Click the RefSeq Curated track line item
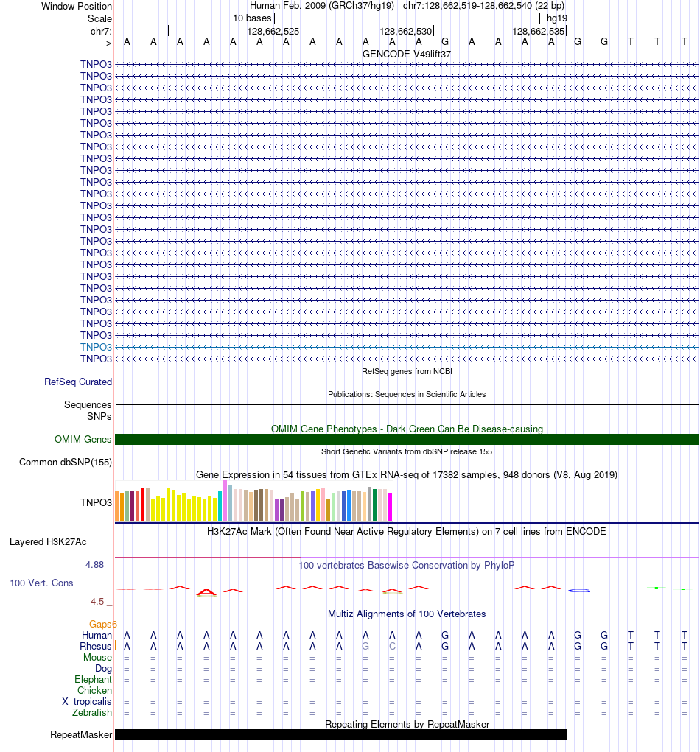The height and width of the screenshot is (752, 700). (407, 382)
